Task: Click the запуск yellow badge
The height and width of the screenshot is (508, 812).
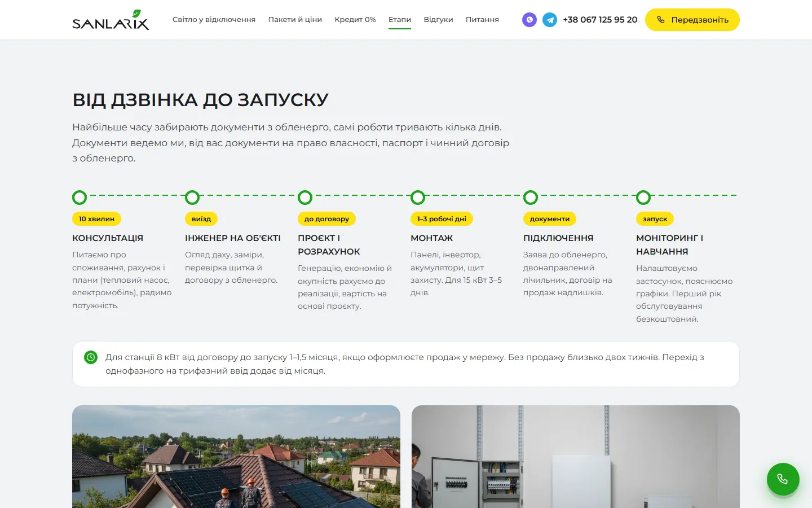Action: pyautogui.click(x=655, y=219)
